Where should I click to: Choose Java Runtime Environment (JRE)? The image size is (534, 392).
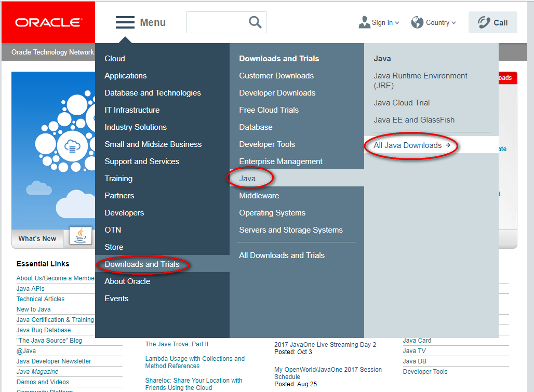point(420,80)
